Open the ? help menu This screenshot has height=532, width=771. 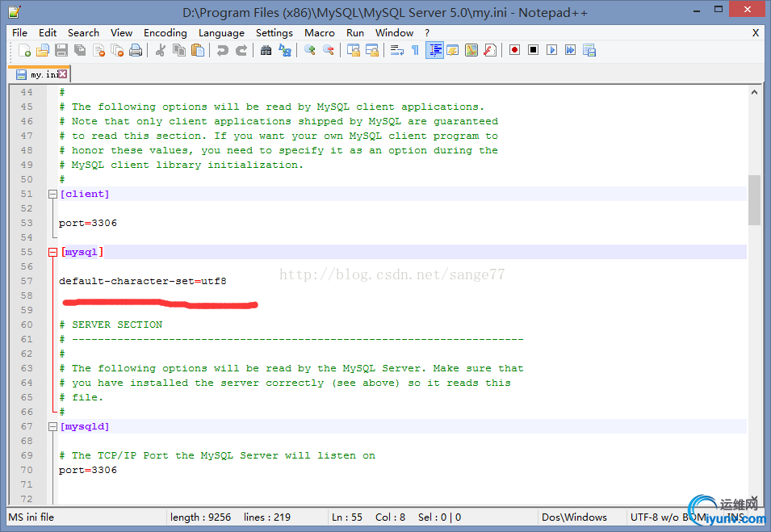[427, 33]
